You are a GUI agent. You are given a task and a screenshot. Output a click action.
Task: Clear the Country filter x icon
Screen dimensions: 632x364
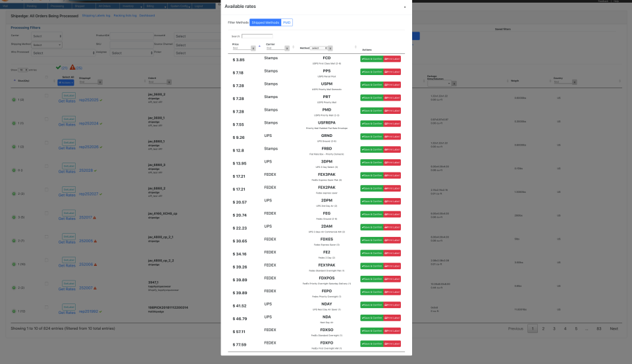tap(574, 82)
